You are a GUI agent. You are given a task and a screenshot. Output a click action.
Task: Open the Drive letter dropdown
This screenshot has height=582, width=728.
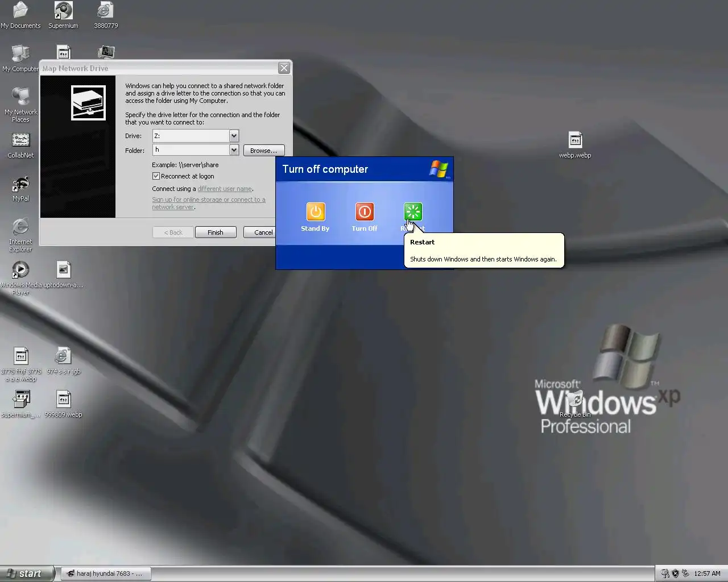[x=233, y=136]
